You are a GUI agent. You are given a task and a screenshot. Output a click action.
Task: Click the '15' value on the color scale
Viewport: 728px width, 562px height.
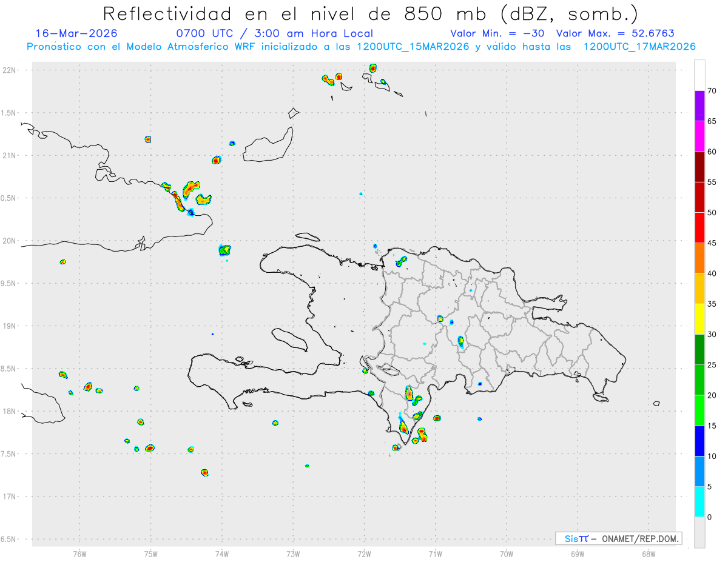coord(712,426)
